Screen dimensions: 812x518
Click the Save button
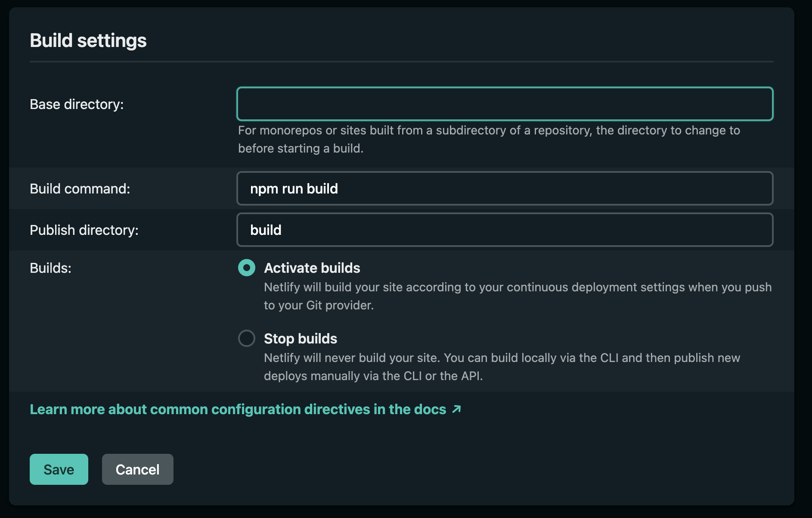point(59,469)
